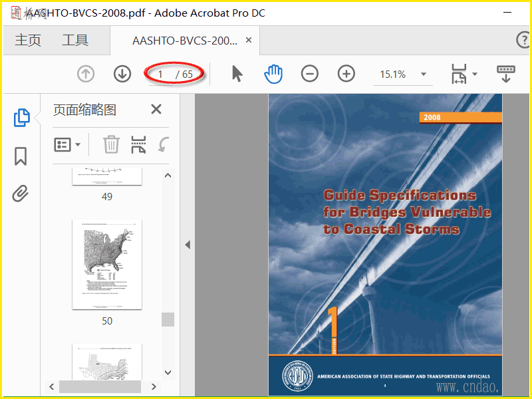Click the print pages thumbnail icon
532x399 pixels.
pos(138,144)
